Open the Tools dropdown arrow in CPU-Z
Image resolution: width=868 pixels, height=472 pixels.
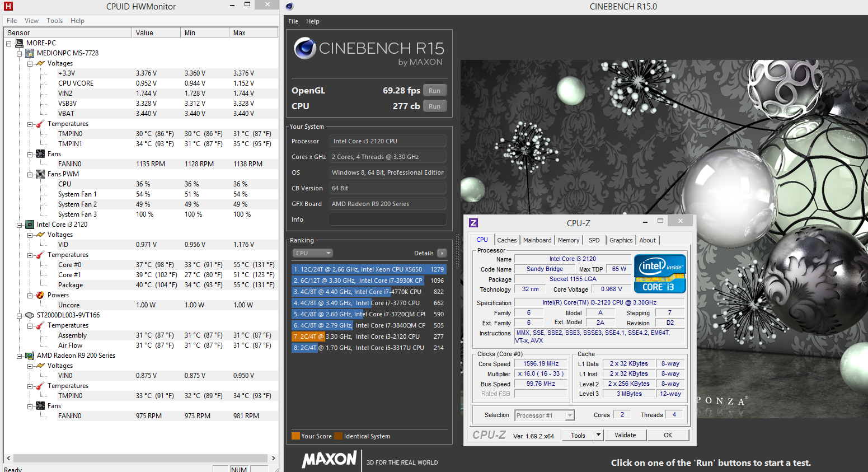pyautogui.click(x=598, y=435)
